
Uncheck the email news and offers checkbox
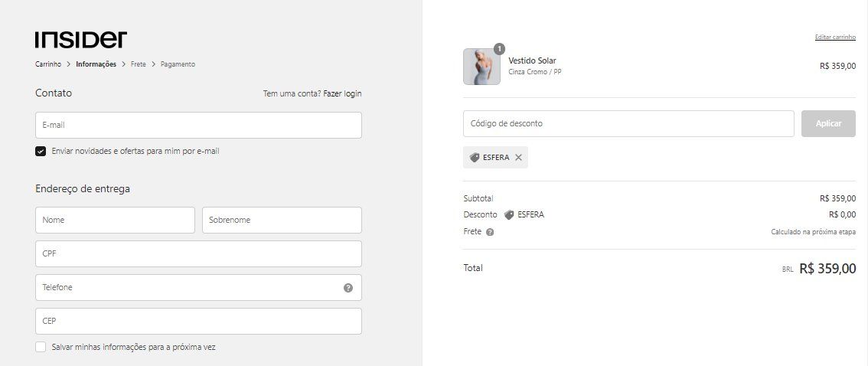tap(41, 151)
